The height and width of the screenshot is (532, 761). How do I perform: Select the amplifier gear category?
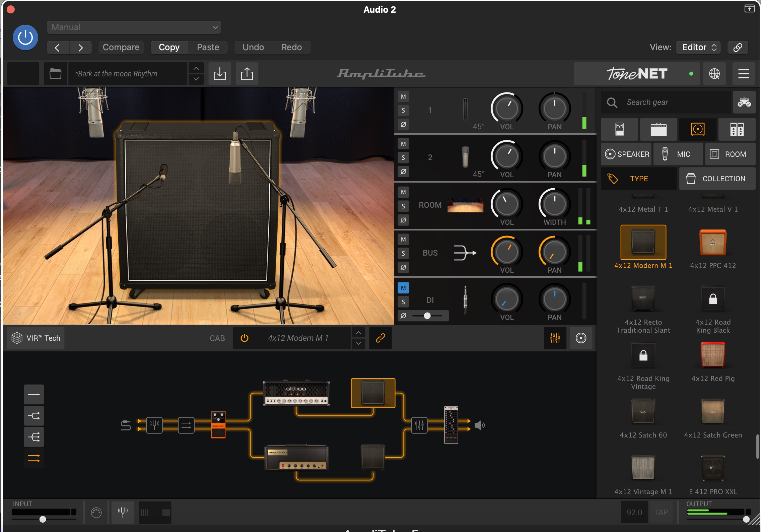tap(659, 129)
